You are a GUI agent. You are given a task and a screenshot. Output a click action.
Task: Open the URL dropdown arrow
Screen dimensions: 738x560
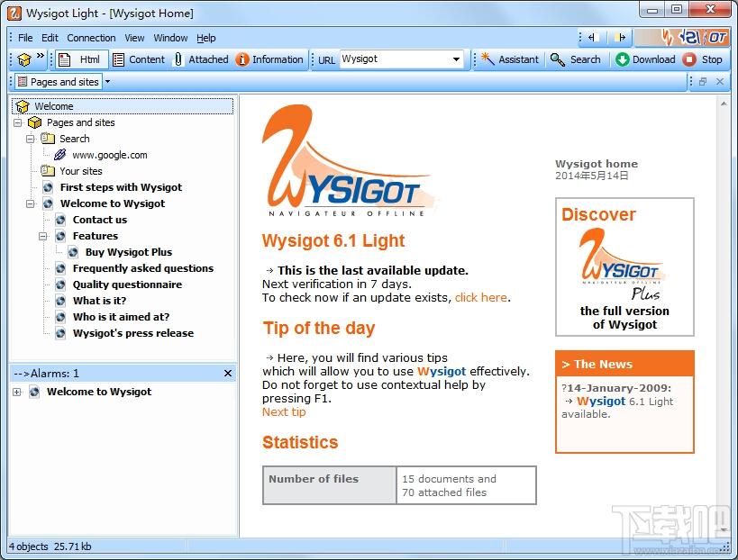click(456, 59)
